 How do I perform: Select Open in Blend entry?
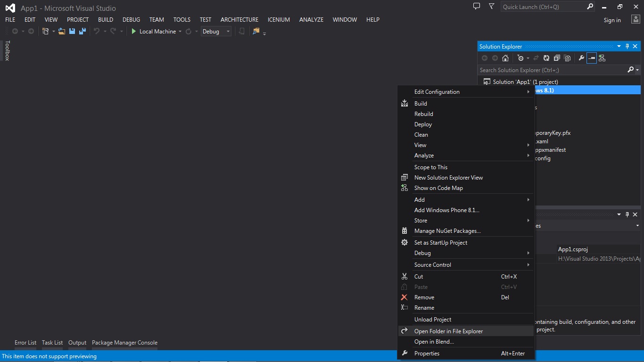466,342
